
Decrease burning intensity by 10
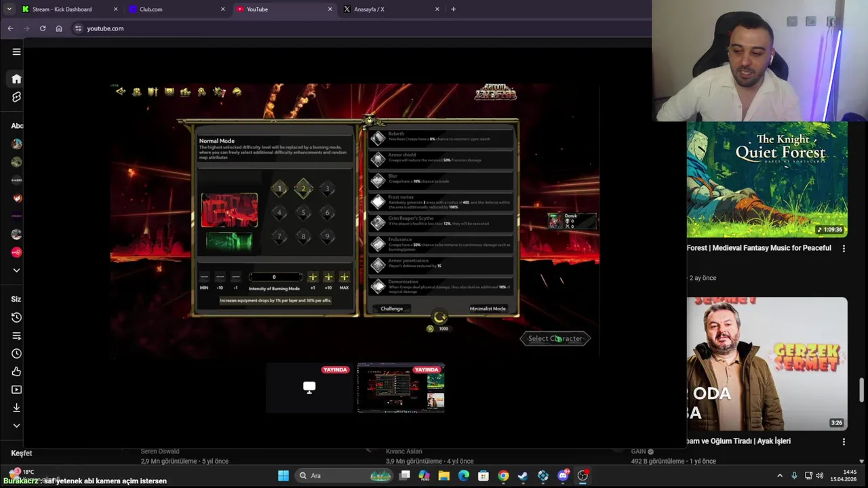220,277
